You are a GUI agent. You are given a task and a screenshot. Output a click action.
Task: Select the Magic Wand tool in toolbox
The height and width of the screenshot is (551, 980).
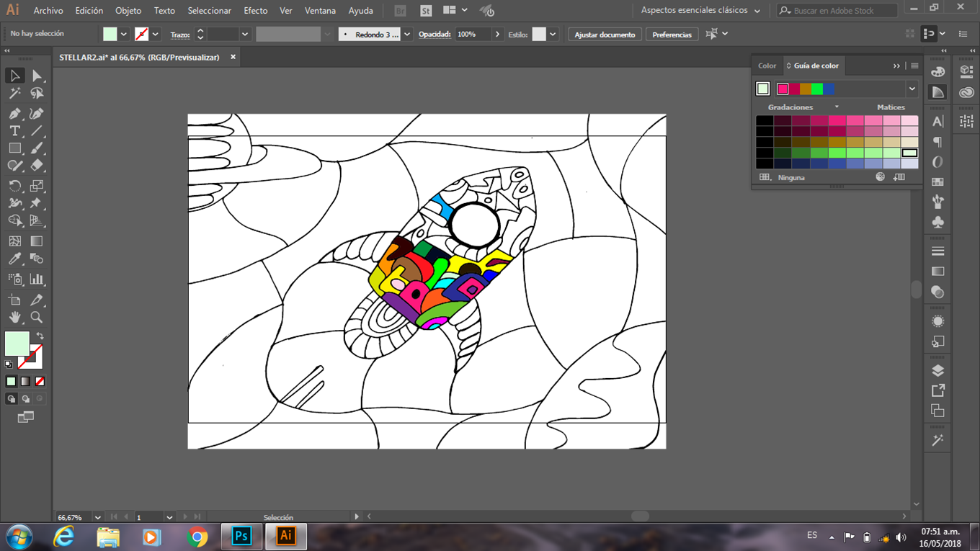coord(14,94)
